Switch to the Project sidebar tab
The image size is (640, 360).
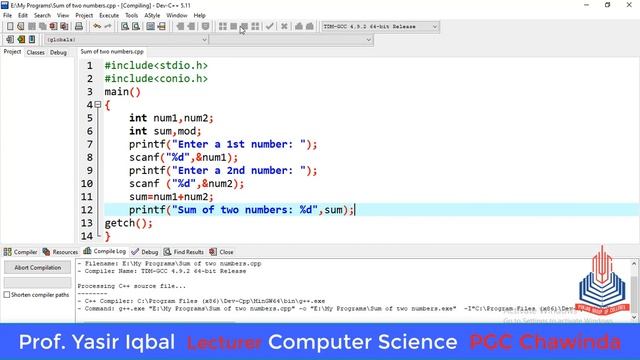[12, 52]
